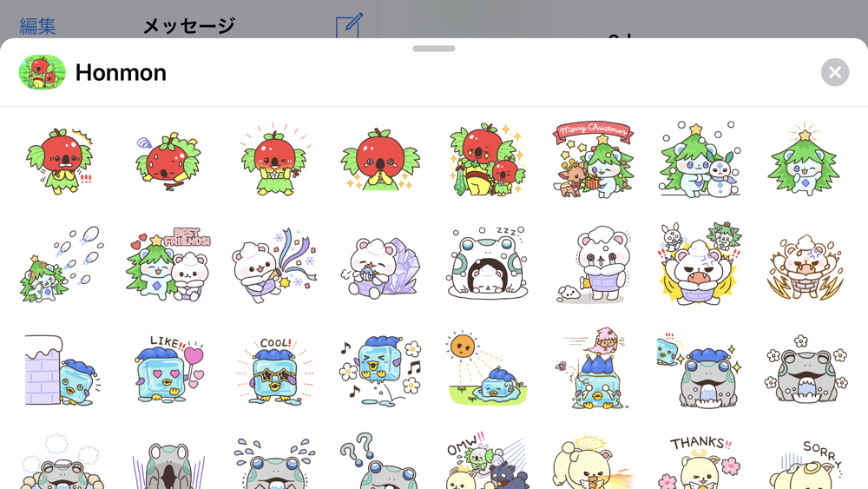This screenshot has height=489, width=868.
Task: Select the SORRY sticker
Action: tap(805, 464)
